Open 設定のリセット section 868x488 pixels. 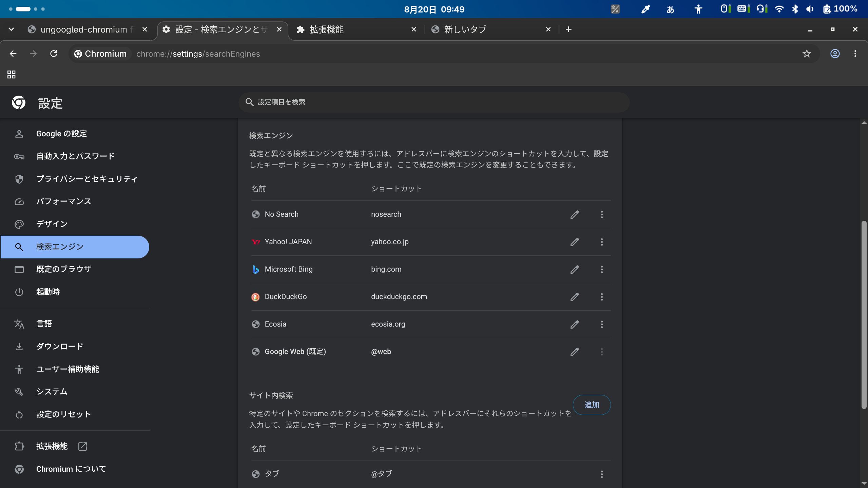[x=75, y=414]
